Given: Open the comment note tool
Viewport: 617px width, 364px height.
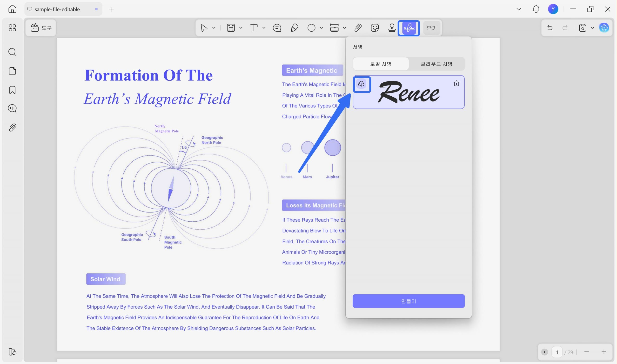Looking at the screenshot, I should pos(277,28).
